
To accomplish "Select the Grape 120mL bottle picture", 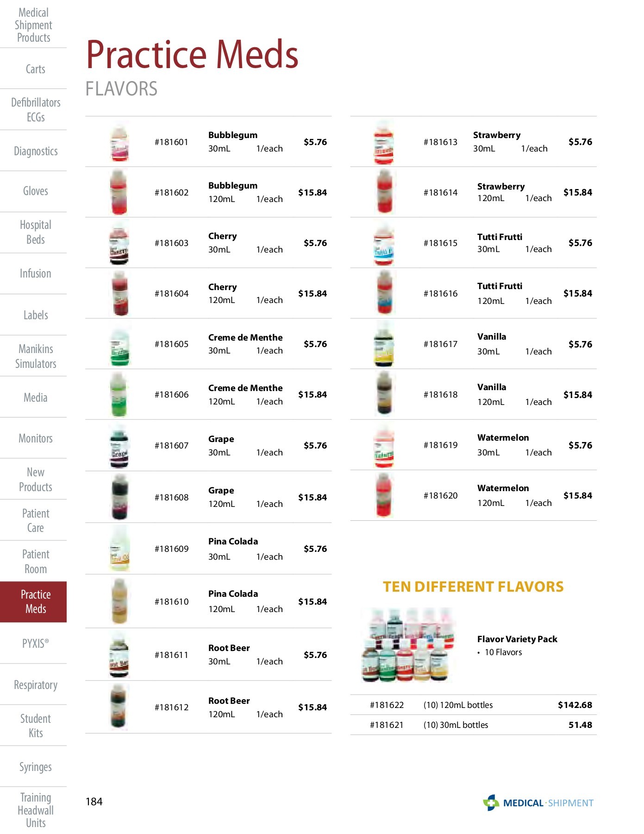I will pos(119,497).
